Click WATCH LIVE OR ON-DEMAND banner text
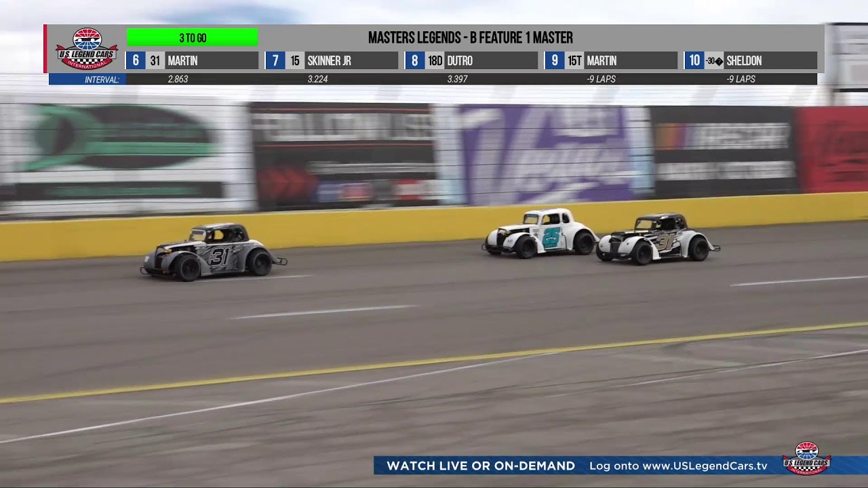 pos(481,466)
